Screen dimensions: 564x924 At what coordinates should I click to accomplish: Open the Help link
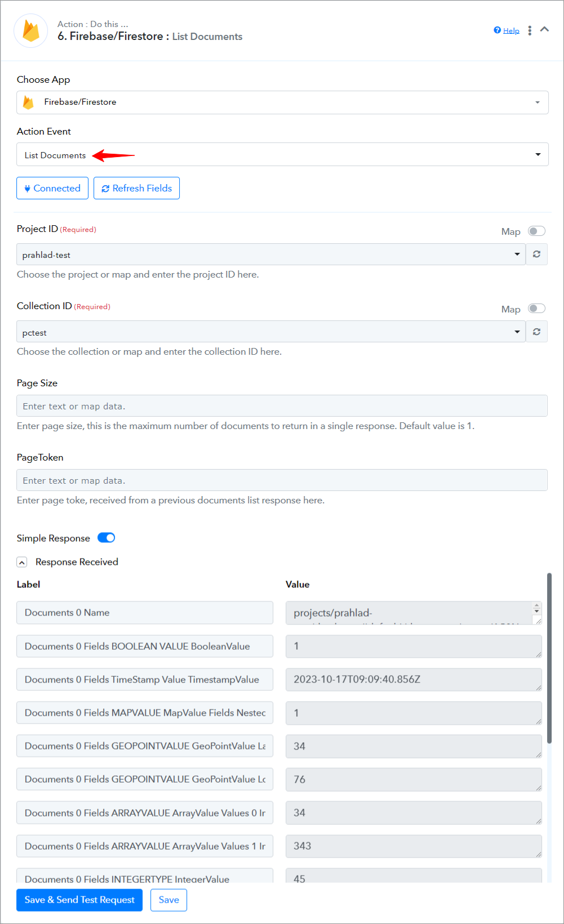click(511, 30)
